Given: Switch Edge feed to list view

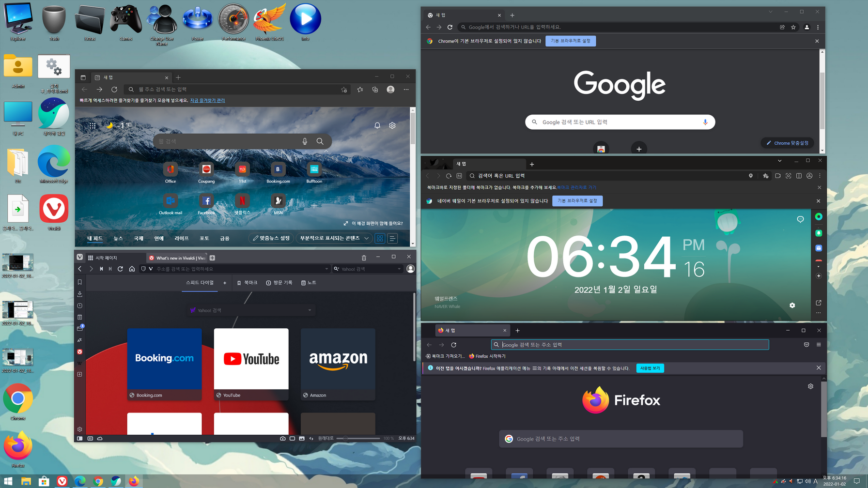Looking at the screenshot, I should tap(393, 238).
